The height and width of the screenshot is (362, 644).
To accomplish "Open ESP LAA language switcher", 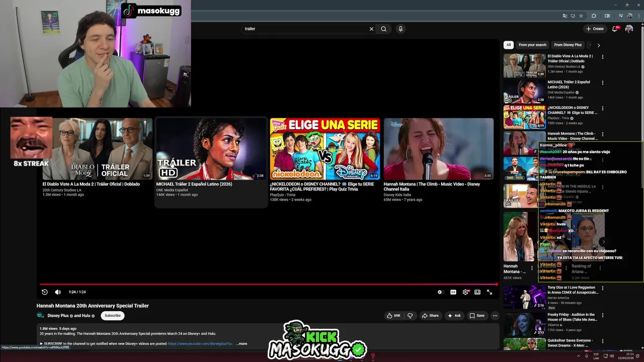I will (596, 356).
